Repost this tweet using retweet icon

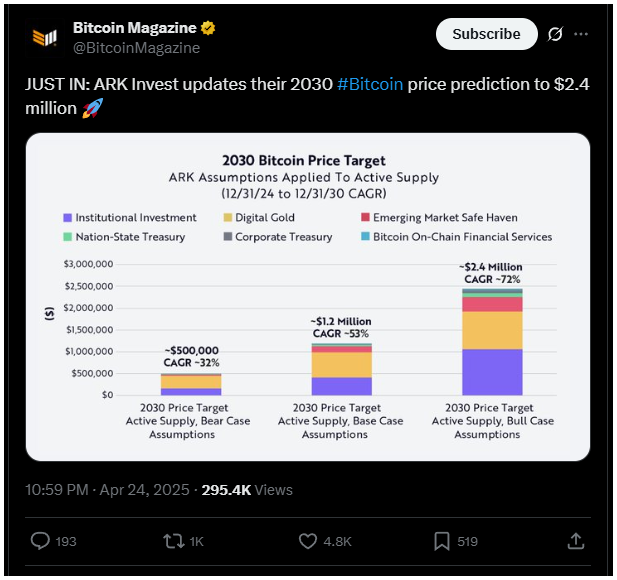tap(174, 541)
